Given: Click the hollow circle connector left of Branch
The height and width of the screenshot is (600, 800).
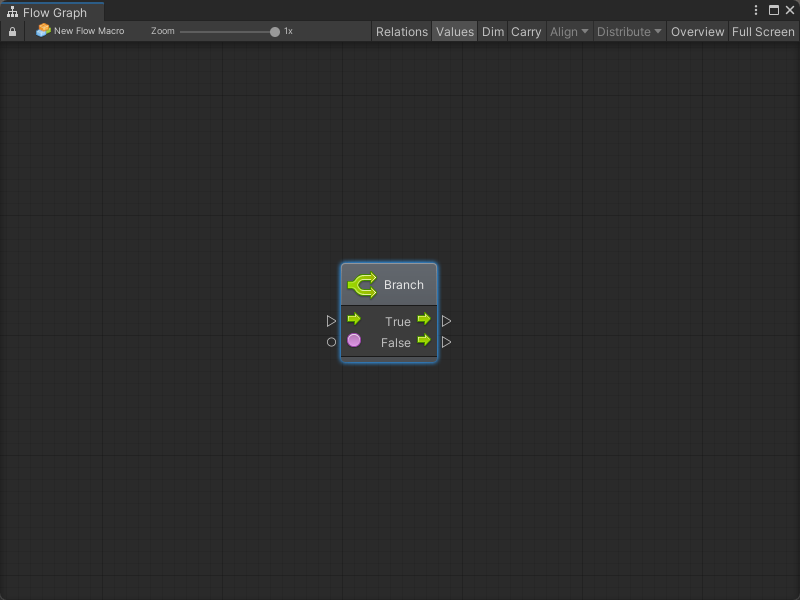Looking at the screenshot, I should [x=331, y=342].
